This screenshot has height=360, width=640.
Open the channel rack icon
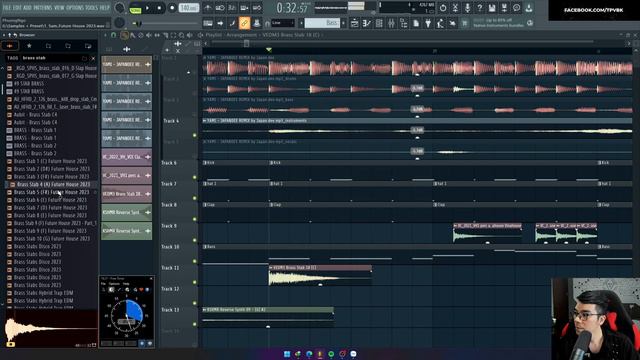(x=379, y=23)
